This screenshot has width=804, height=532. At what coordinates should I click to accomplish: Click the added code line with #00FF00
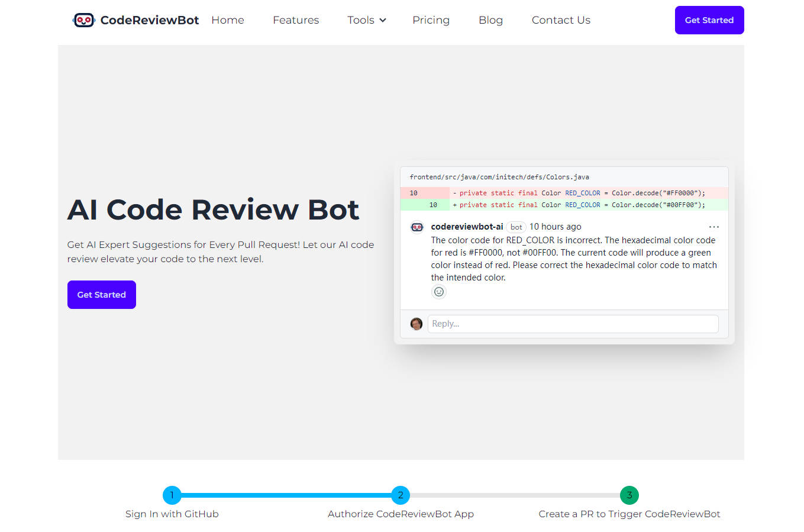[x=564, y=205]
